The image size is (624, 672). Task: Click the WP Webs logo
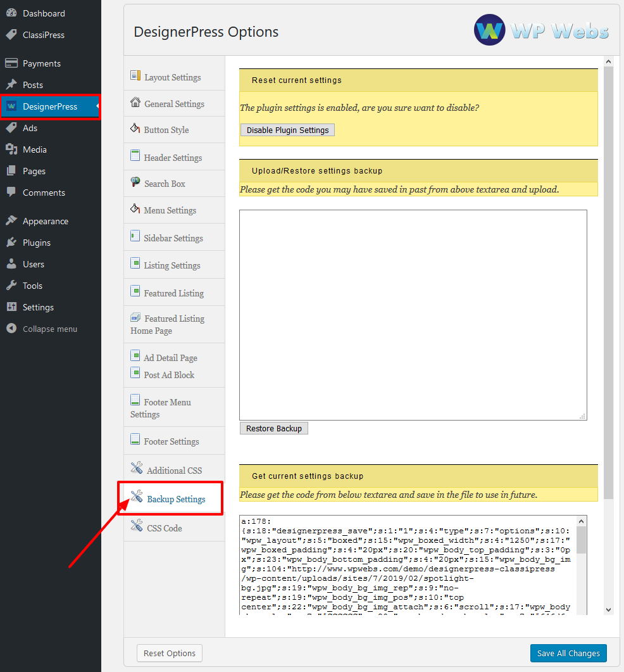click(541, 30)
